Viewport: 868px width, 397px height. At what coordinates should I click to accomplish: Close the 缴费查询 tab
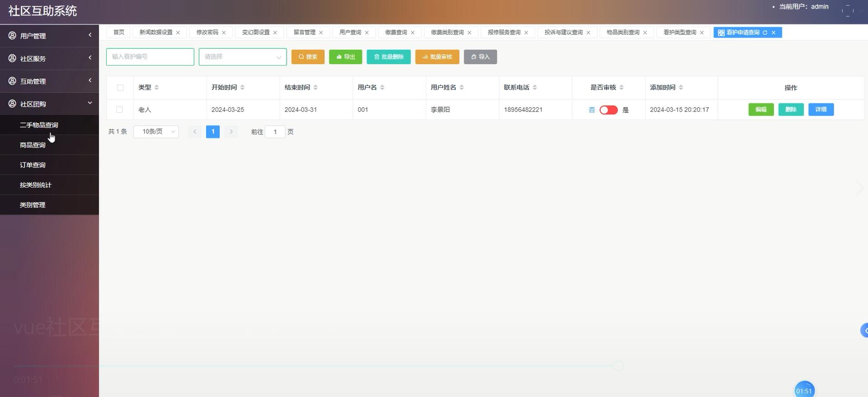[x=413, y=33]
